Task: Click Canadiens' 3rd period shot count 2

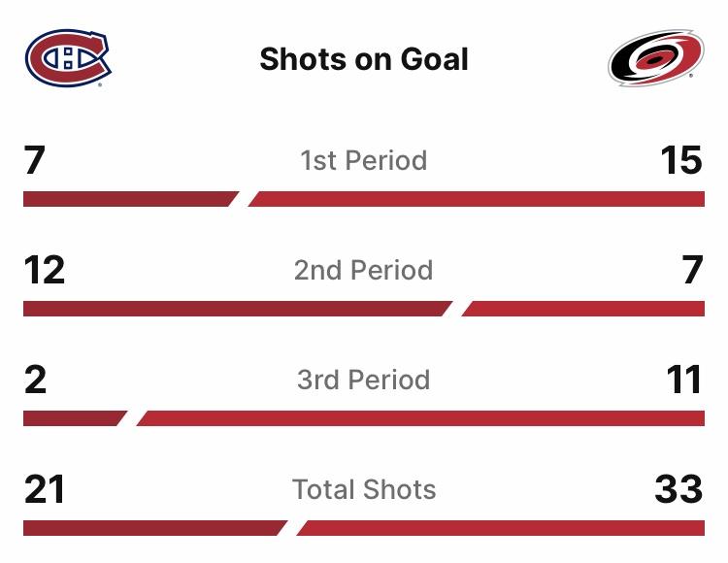Action: (x=35, y=380)
